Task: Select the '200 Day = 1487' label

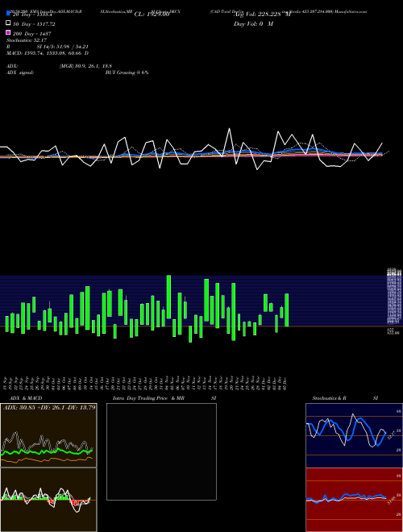Action: [32, 34]
